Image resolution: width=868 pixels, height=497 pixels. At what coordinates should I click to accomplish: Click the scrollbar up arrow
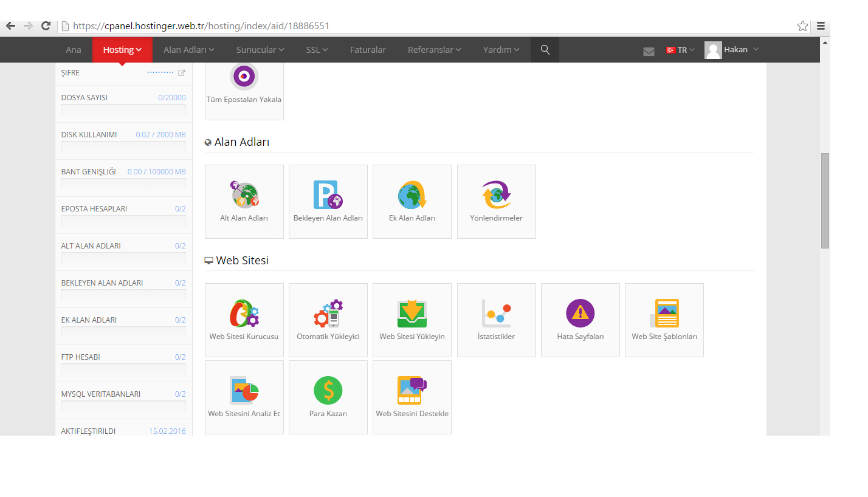[x=825, y=43]
